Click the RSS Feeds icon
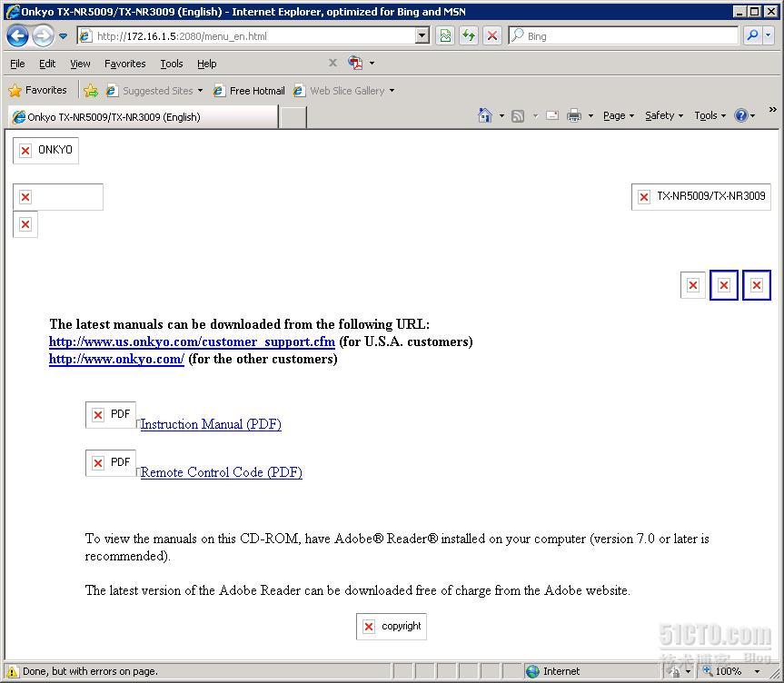 (x=518, y=116)
